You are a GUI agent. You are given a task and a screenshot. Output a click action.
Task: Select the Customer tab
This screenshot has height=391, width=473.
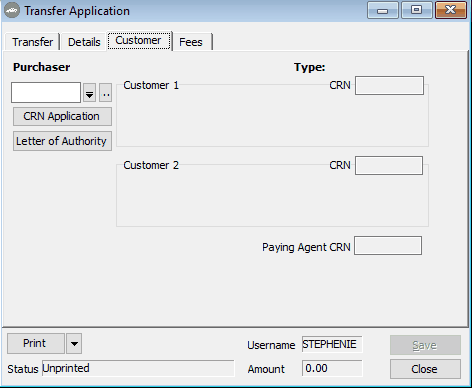[x=139, y=41]
